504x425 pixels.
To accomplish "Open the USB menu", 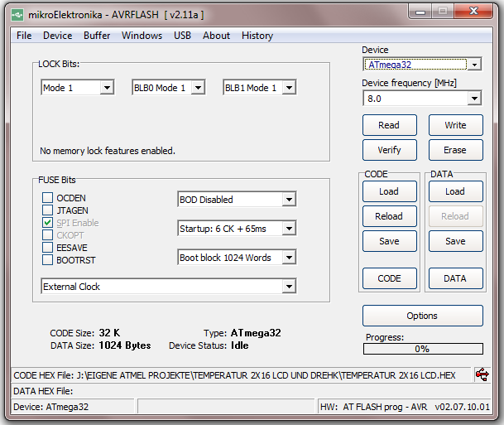I will pyautogui.click(x=182, y=36).
